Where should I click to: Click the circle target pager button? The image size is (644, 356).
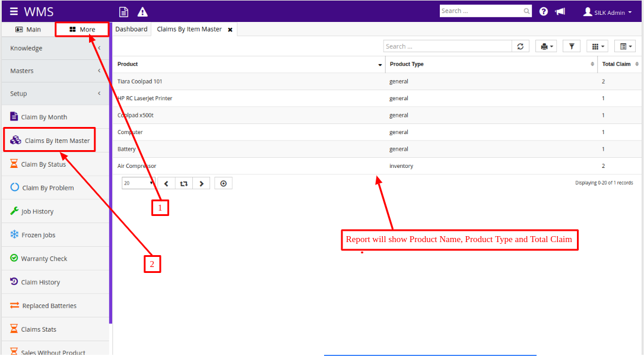[x=223, y=183]
